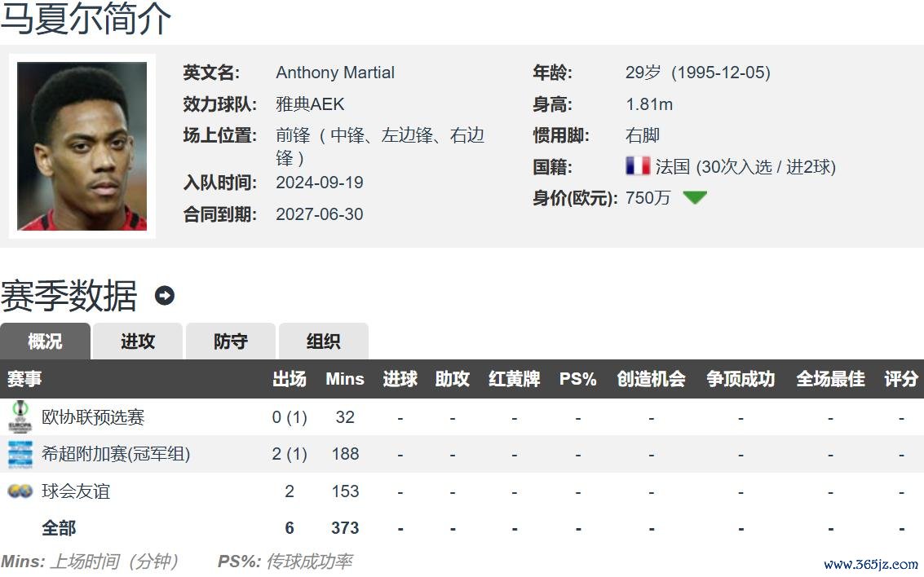Click the French flag icon
The height and width of the screenshot is (577, 924).
point(637,166)
